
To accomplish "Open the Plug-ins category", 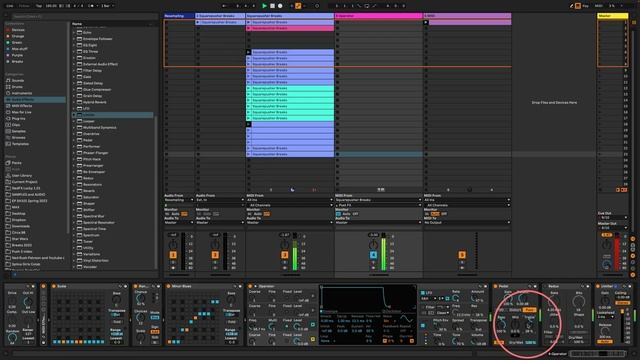I will coord(18,118).
